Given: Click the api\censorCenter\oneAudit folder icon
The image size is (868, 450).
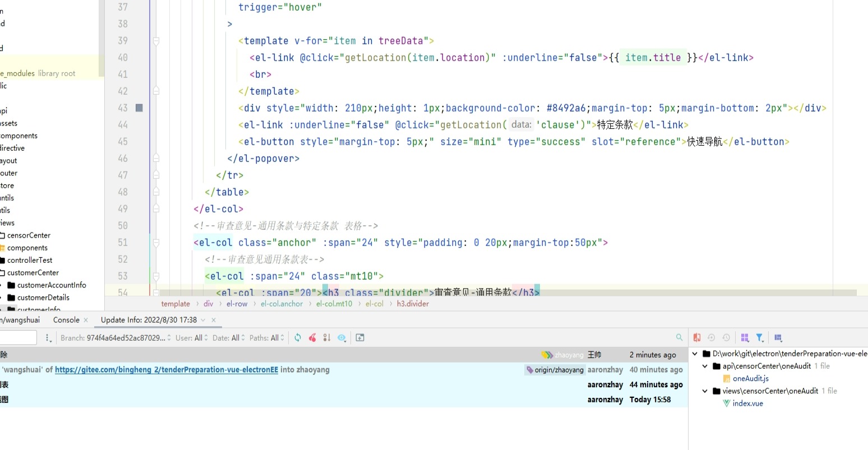Looking at the screenshot, I should [717, 367].
